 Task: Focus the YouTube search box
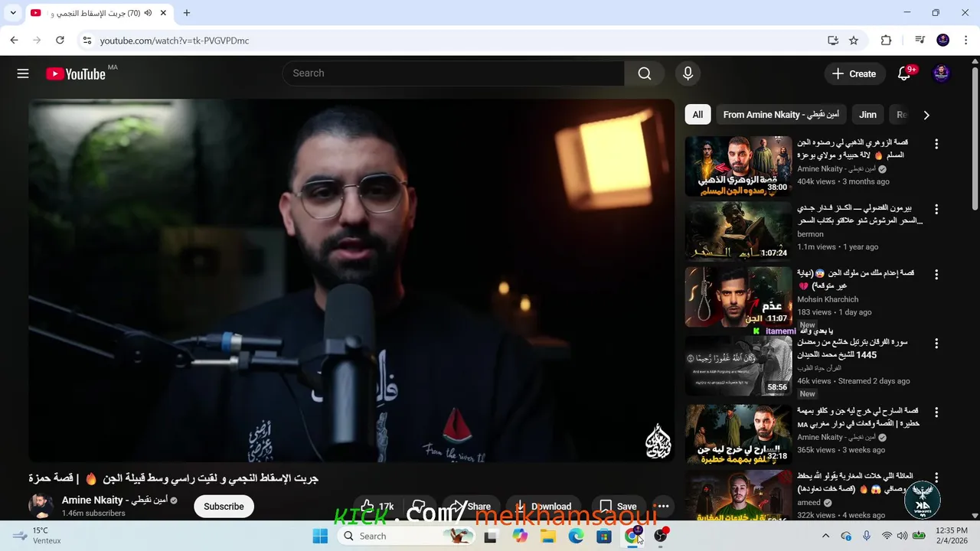click(453, 73)
